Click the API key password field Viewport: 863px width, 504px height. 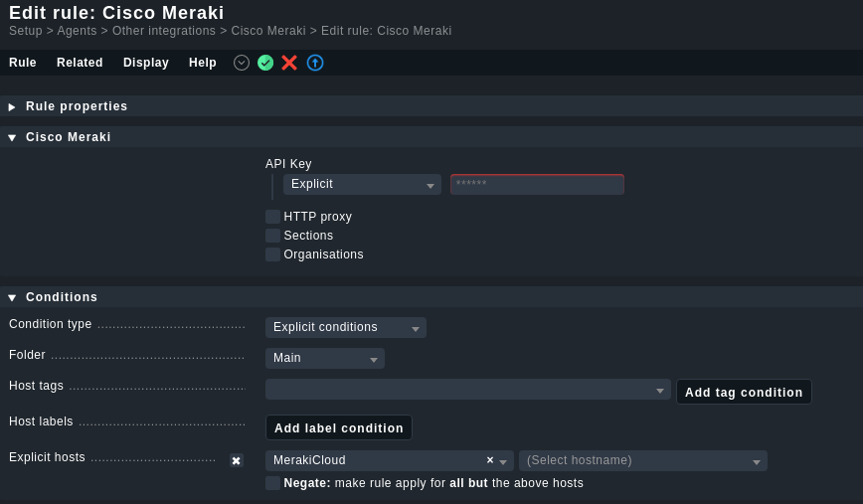537,184
